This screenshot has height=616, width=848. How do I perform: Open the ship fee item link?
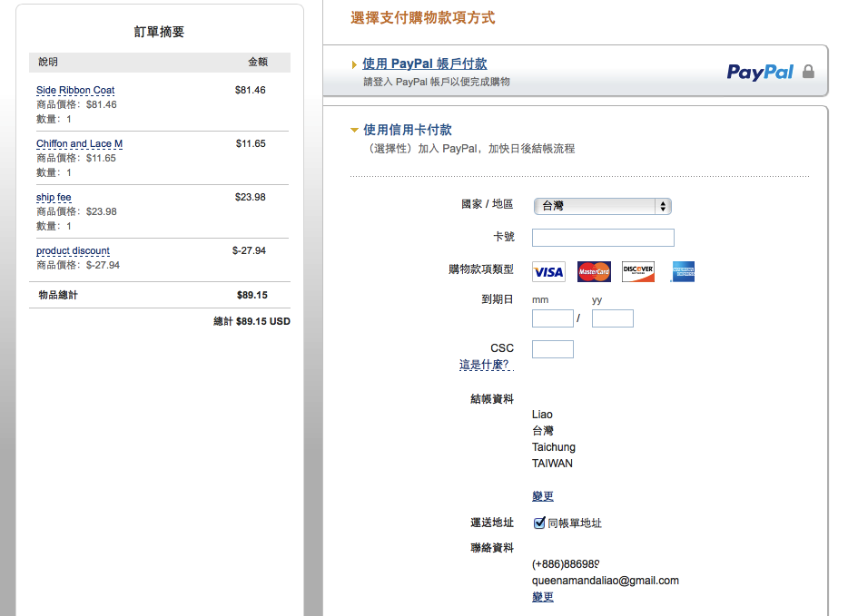coord(54,197)
